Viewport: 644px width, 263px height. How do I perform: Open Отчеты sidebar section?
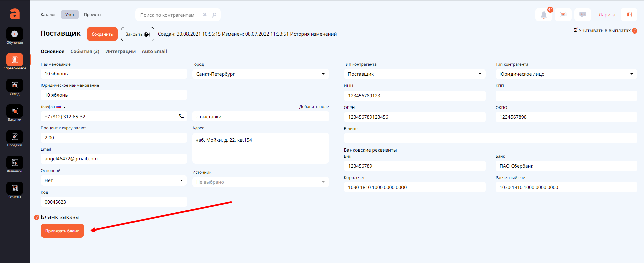tap(15, 189)
